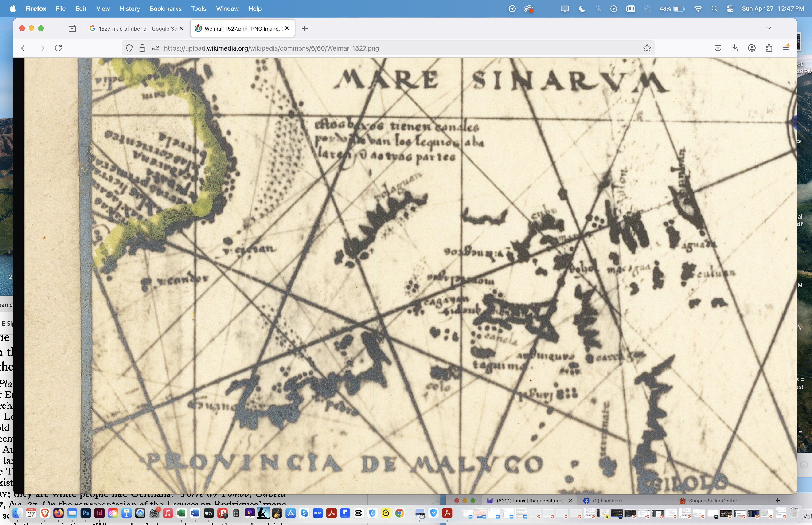
Task: Open Calendar from the Dock
Action: 31,513
